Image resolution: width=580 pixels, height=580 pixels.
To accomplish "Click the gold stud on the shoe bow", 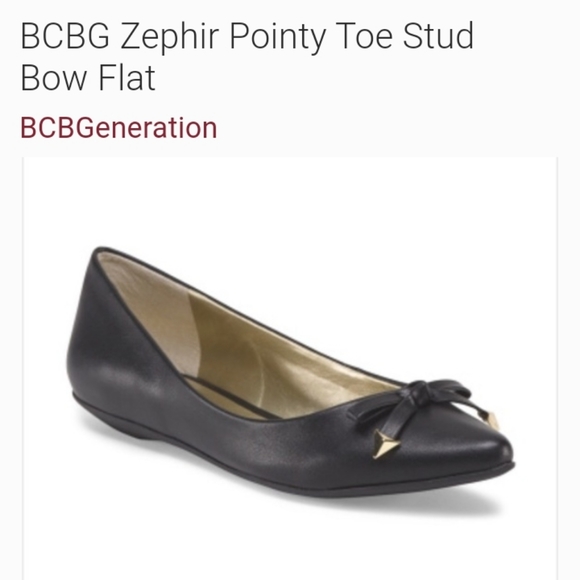I will tap(385, 444).
